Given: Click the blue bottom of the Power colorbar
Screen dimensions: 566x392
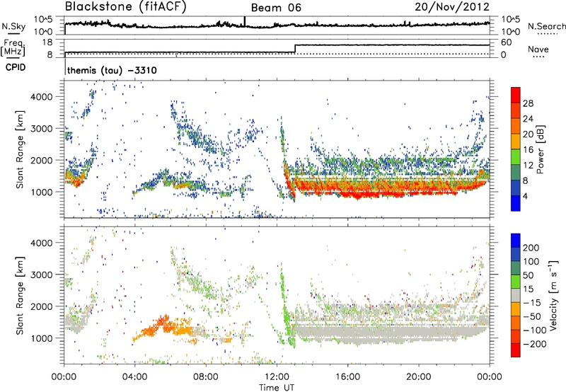Looking at the screenshot, I should pos(516,203).
